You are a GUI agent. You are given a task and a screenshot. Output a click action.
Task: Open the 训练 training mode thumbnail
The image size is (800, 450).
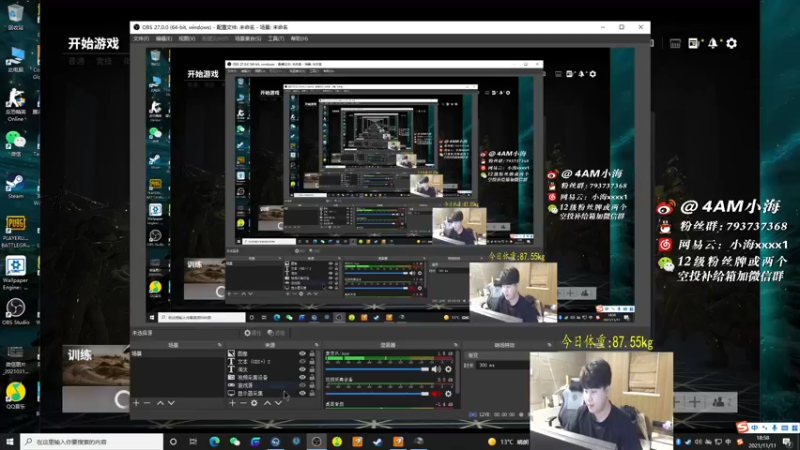pyautogui.click(x=96, y=365)
